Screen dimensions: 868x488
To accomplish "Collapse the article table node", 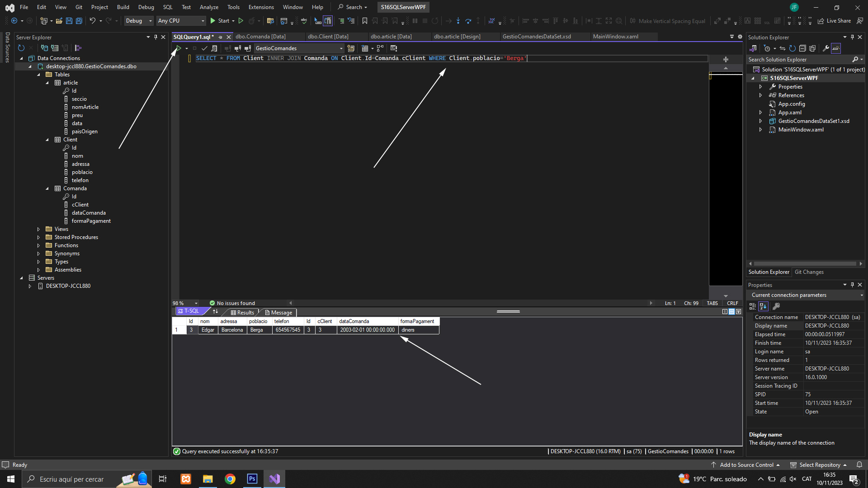I will (x=47, y=83).
